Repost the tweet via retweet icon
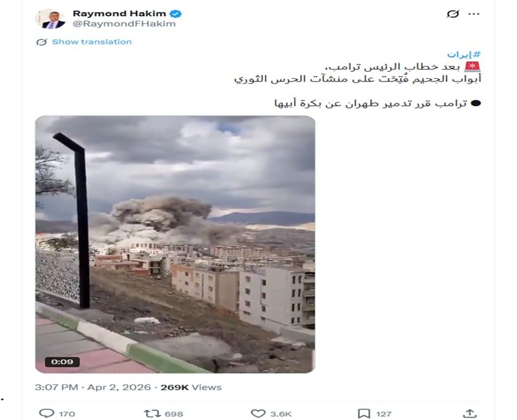Screen dimensions: 517x420 (x=152, y=414)
